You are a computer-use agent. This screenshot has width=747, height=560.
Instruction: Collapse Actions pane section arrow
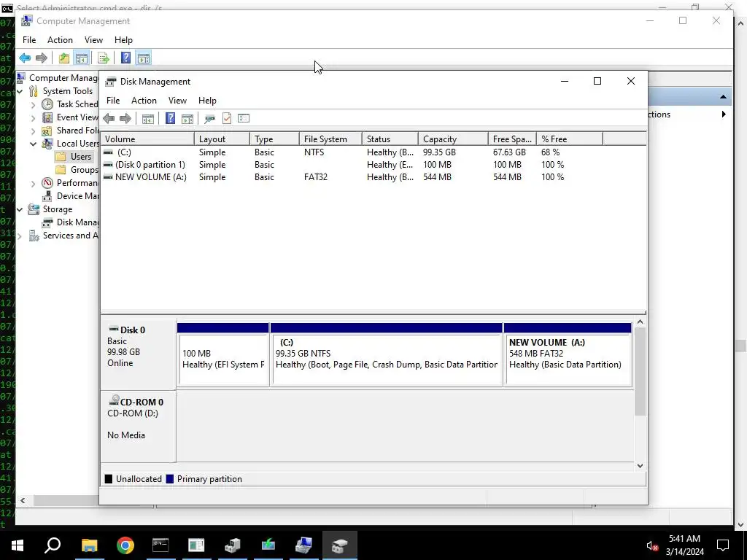point(723,97)
